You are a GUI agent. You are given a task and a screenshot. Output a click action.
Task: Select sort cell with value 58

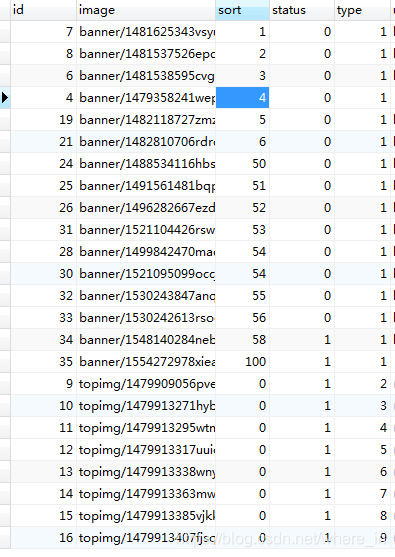point(242,340)
